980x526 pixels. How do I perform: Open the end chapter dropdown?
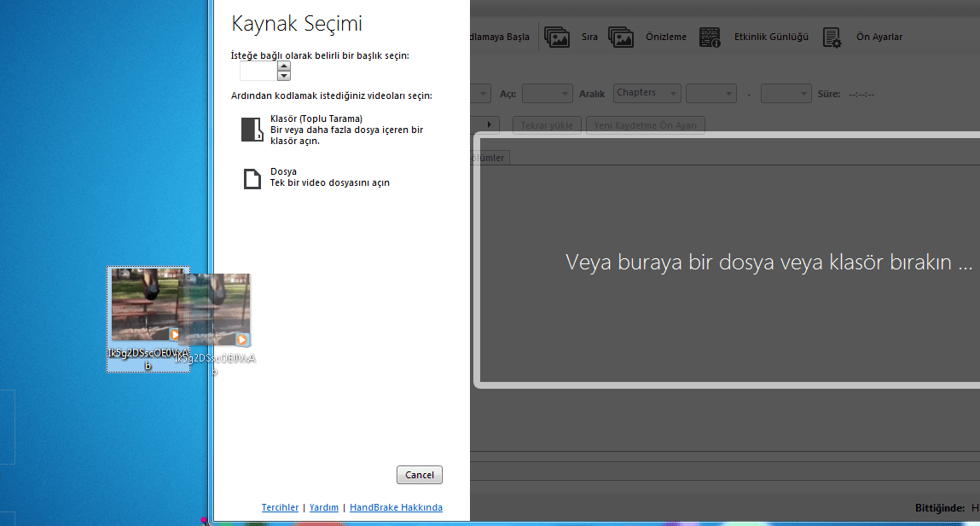point(786,94)
